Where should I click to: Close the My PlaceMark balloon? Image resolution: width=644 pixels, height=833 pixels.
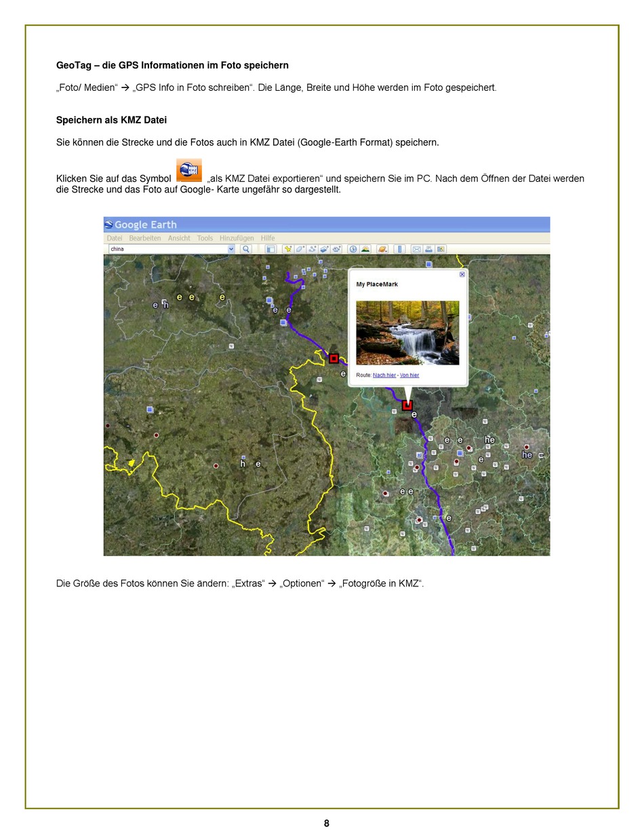[x=462, y=275]
